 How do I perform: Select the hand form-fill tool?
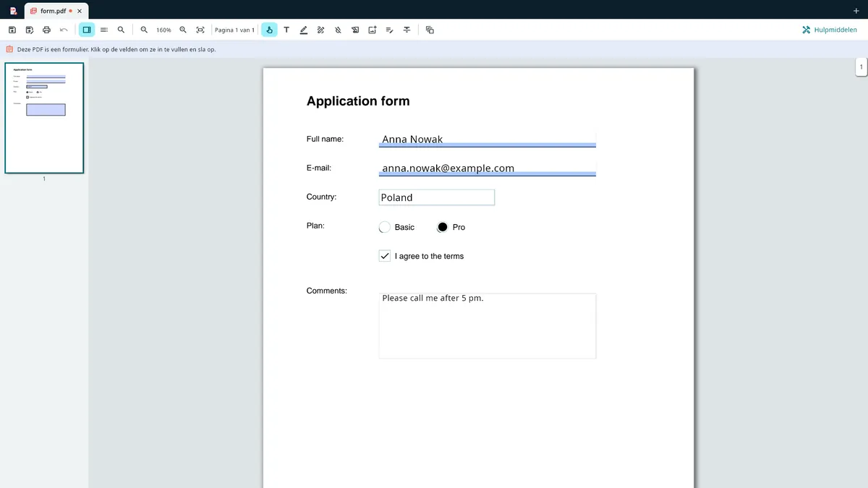tap(269, 30)
